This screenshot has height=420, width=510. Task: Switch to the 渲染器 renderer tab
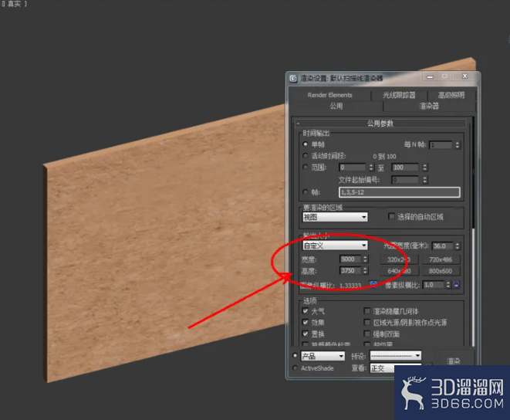[429, 106]
